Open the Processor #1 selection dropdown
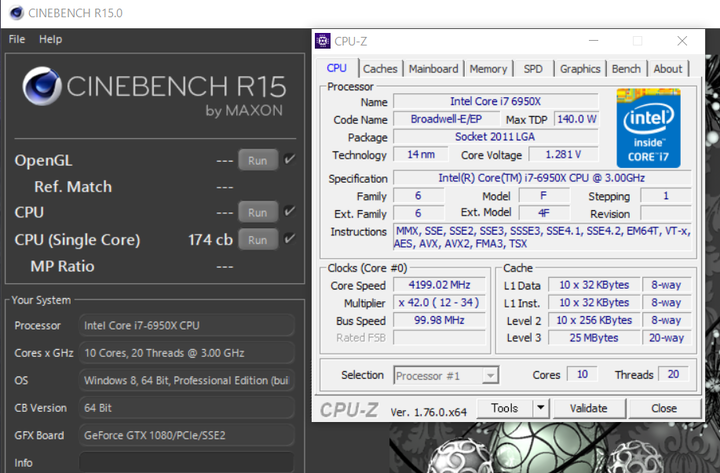Screen dimensions: 720x473 click(x=446, y=375)
